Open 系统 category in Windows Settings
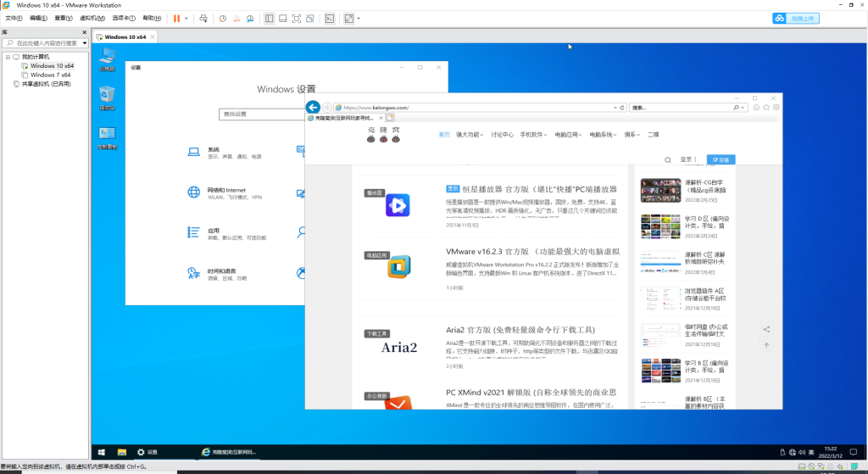Screen dimensions: 868x474 click(224, 153)
